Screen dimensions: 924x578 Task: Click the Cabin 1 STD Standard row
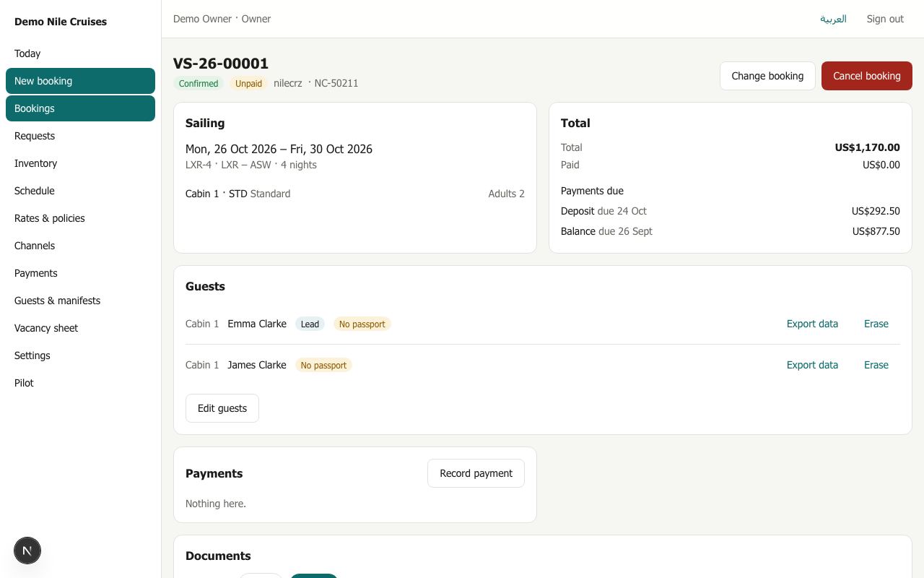pyautogui.click(x=355, y=194)
